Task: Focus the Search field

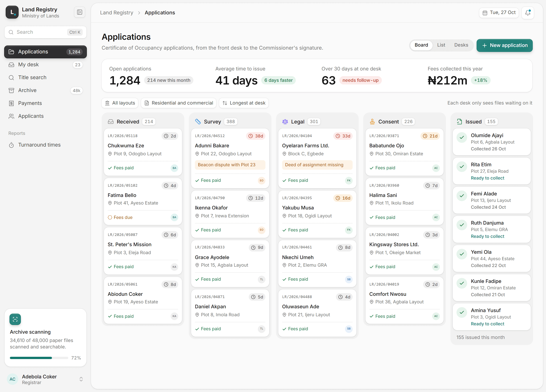Action: 45,32
